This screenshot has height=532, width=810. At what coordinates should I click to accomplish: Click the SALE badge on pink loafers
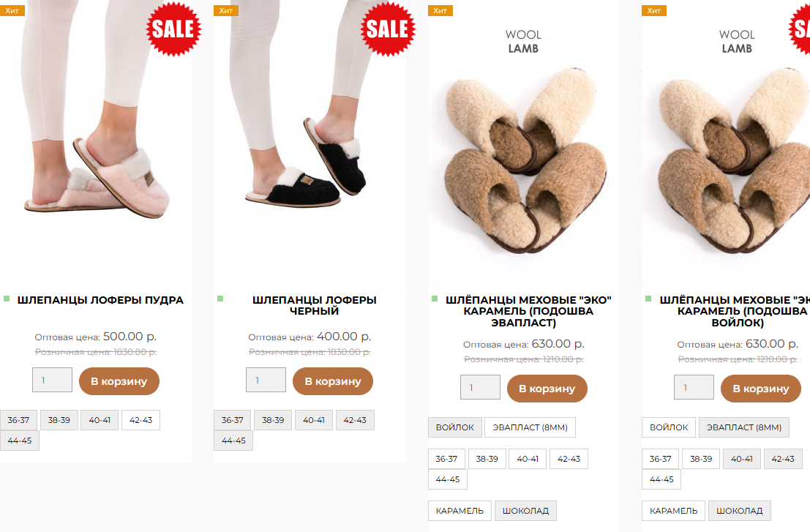point(173,29)
